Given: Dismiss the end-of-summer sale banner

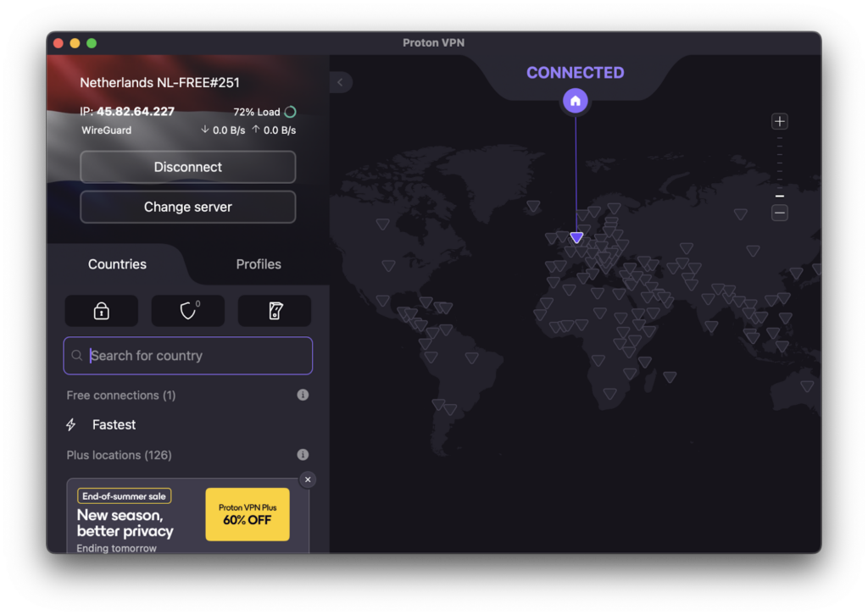Looking at the screenshot, I should coord(308,479).
